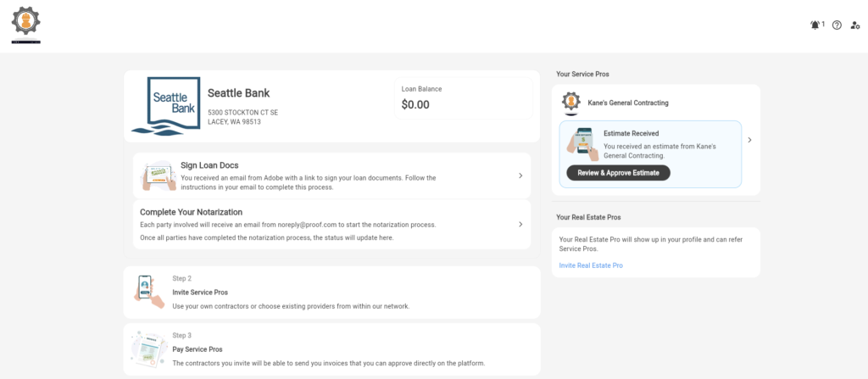868x379 pixels.
Task: Click the Seattle Bank logo
Action: click(x=172, y=106)
